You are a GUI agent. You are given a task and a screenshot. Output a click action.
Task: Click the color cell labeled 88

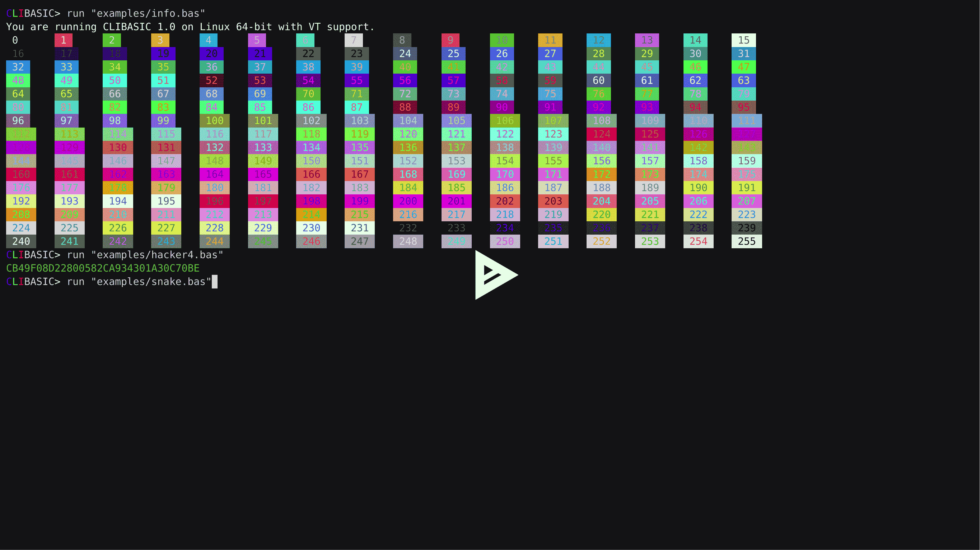click(x=405, y=107)
